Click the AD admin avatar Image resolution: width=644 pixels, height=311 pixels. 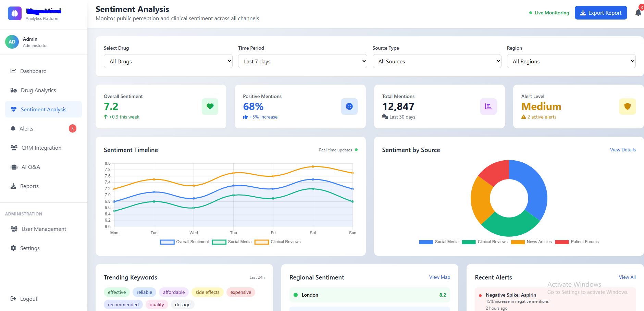(x=12, y=42)
